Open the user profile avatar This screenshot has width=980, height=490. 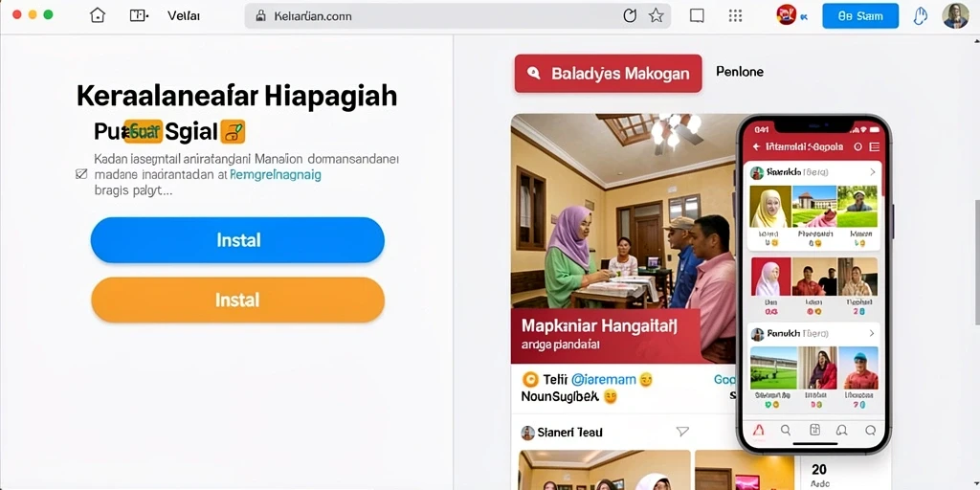tap(956, 15)
